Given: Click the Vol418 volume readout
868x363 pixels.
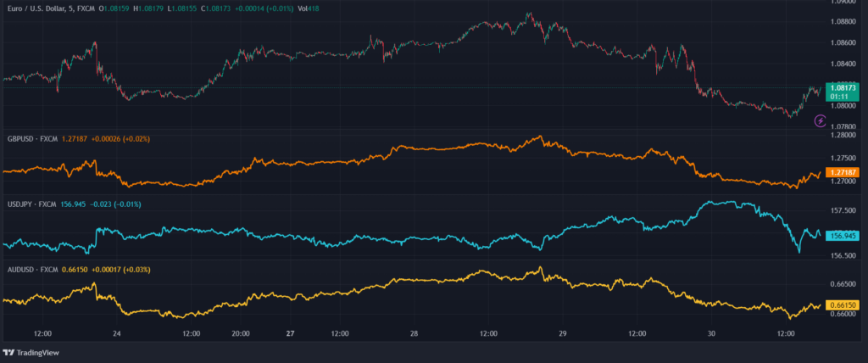Looking at the screenshot, I should click(309, 8).
